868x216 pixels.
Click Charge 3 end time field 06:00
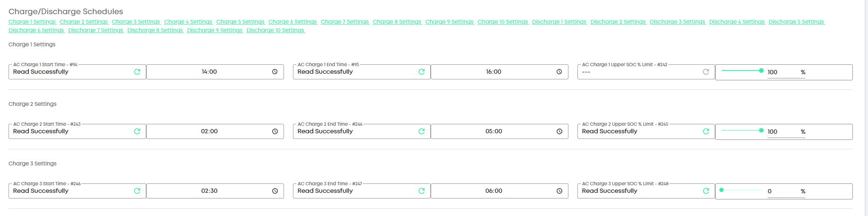[x=493, y=191]
